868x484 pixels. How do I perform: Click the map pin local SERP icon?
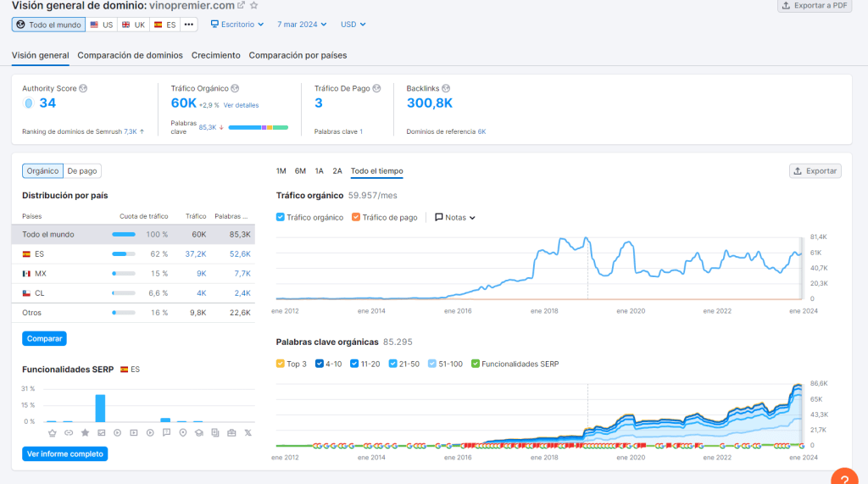pyautogui.click(x=183, y=433)
